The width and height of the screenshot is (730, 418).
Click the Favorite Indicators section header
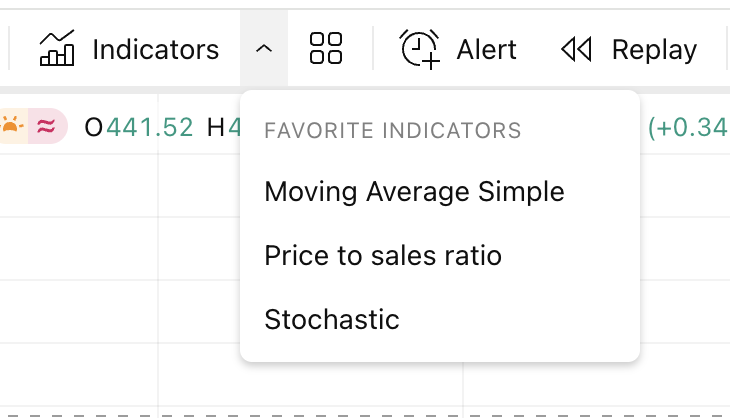tap(392, 130)
